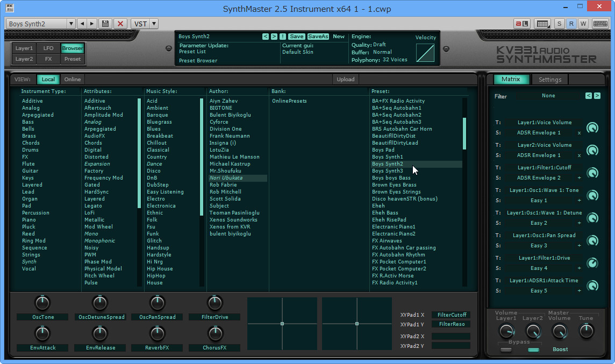Click the Save preset button

[297, 37]
